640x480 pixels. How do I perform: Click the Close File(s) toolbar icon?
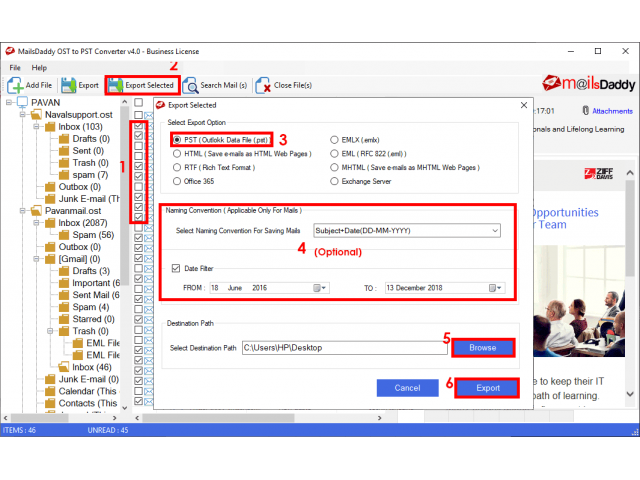[263, 85]
